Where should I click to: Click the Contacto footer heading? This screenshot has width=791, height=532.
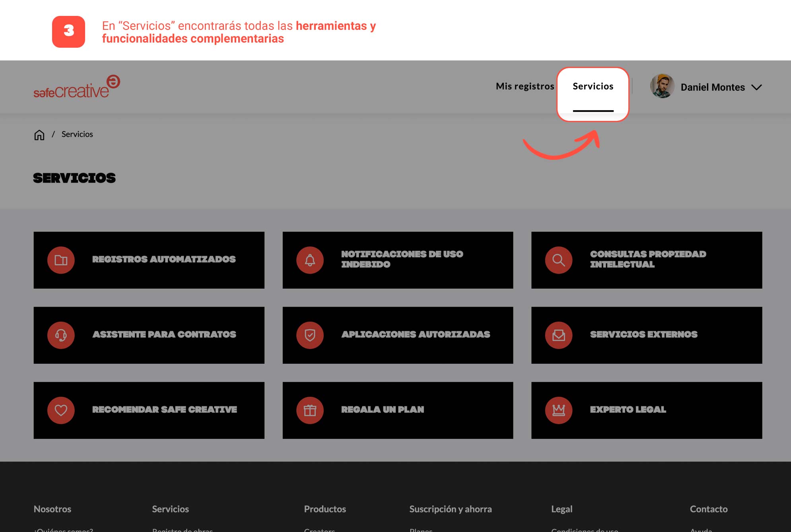(x=709, y=509)
